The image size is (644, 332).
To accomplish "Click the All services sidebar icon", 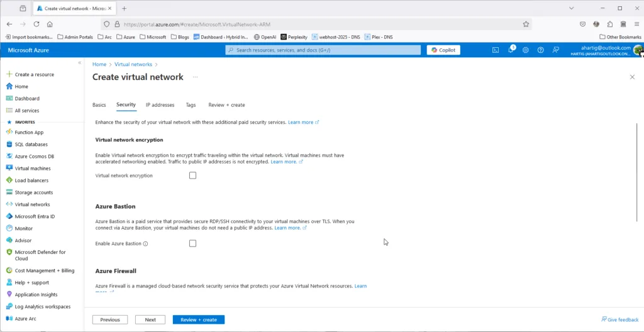I will pyautogui.click(x=9, y=111).
